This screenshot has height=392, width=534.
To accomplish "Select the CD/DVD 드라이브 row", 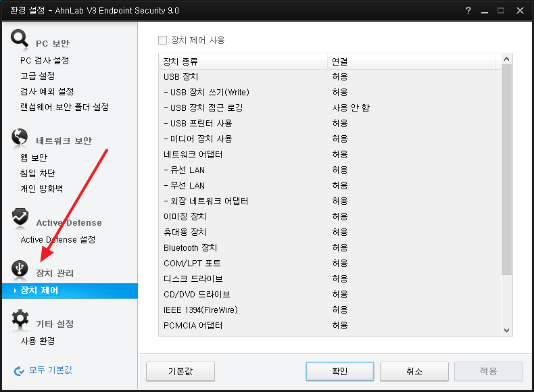I will pos(330,294).
